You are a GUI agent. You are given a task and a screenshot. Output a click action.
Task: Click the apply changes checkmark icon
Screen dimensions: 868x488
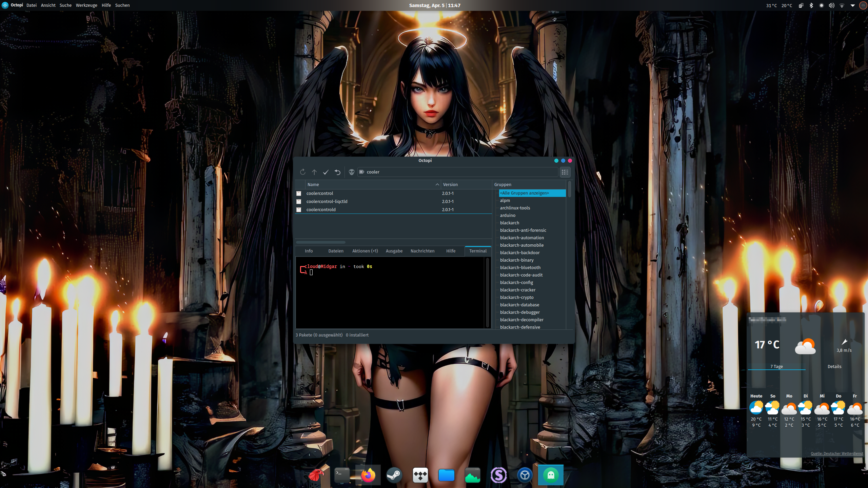click(x=326, y=172)
